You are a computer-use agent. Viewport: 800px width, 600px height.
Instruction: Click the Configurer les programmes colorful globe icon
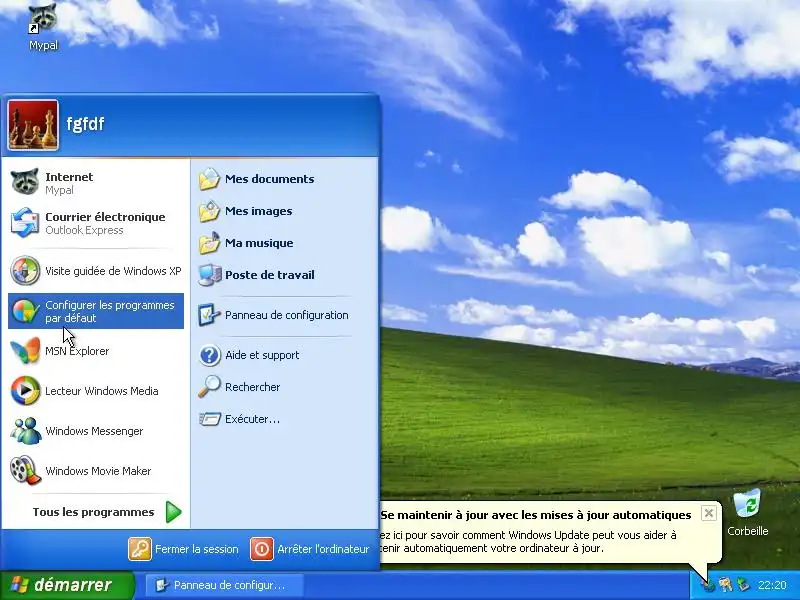(24, 311)
